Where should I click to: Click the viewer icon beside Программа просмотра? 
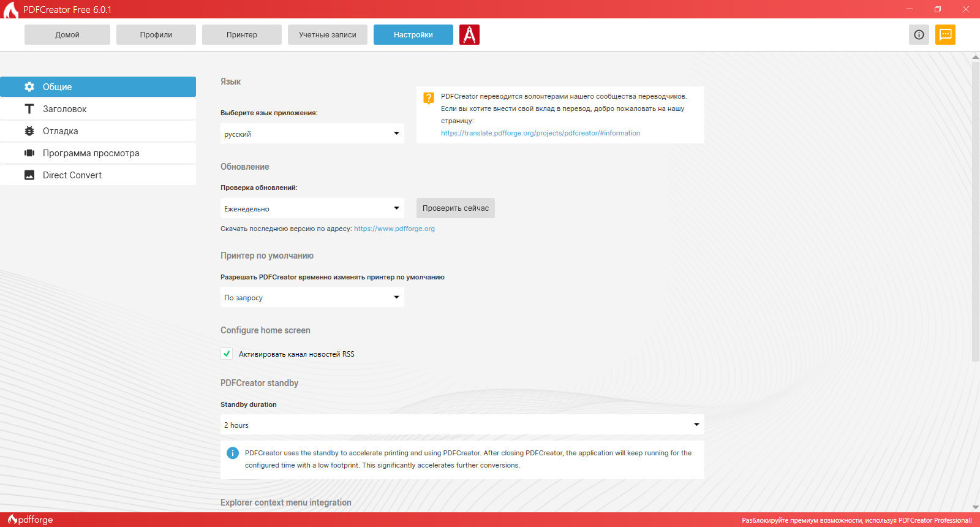click(x=29, y=153)
